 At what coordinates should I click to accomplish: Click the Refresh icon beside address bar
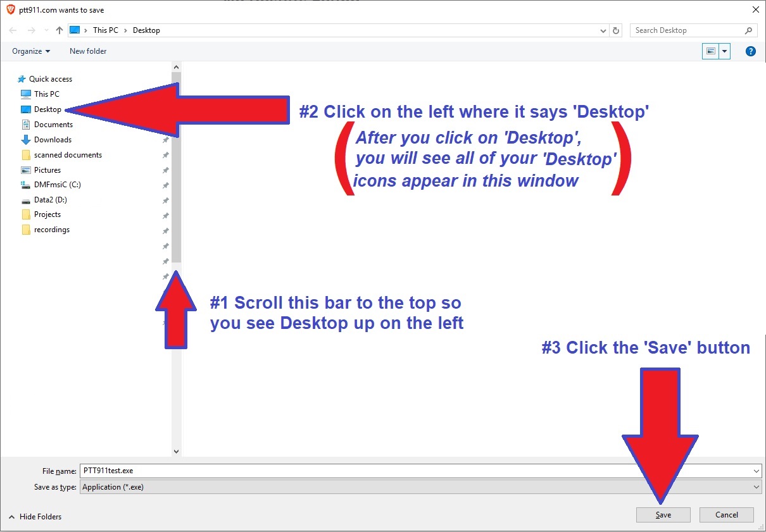pos(617,30)
